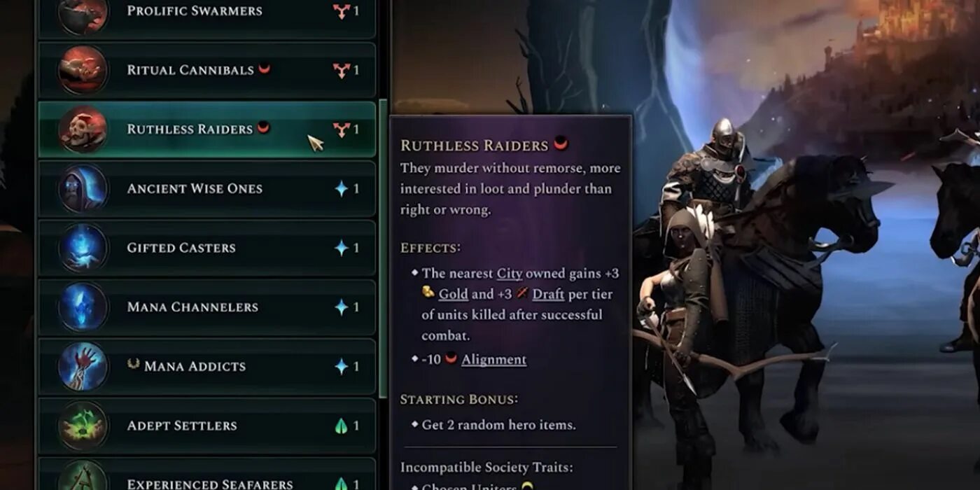Click the evil alignment icon beside Ruthless Raiders

[263, 127]
